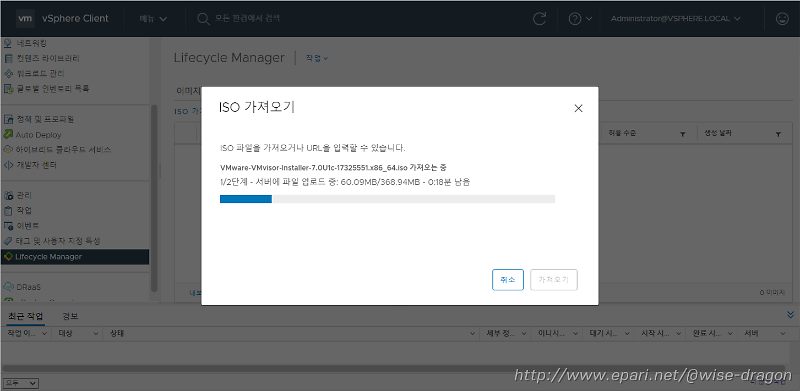The image size is (800, 391).
Task: Open the 완료 시... column dropdown
Action: (730, 333)
